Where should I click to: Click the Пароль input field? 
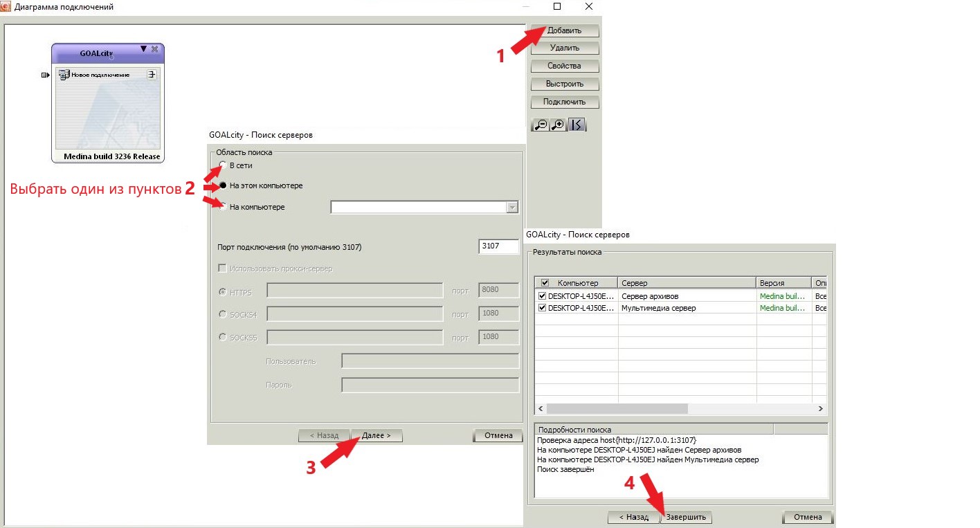click(x=430, y=385)
